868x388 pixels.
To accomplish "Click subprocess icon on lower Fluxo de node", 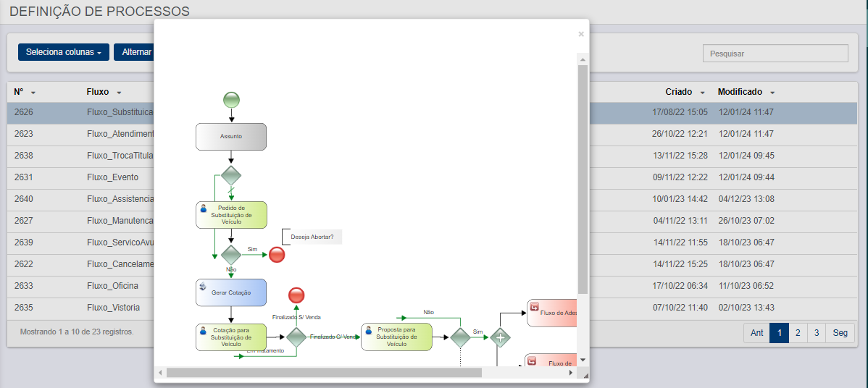I will click(x=532, y=361).
